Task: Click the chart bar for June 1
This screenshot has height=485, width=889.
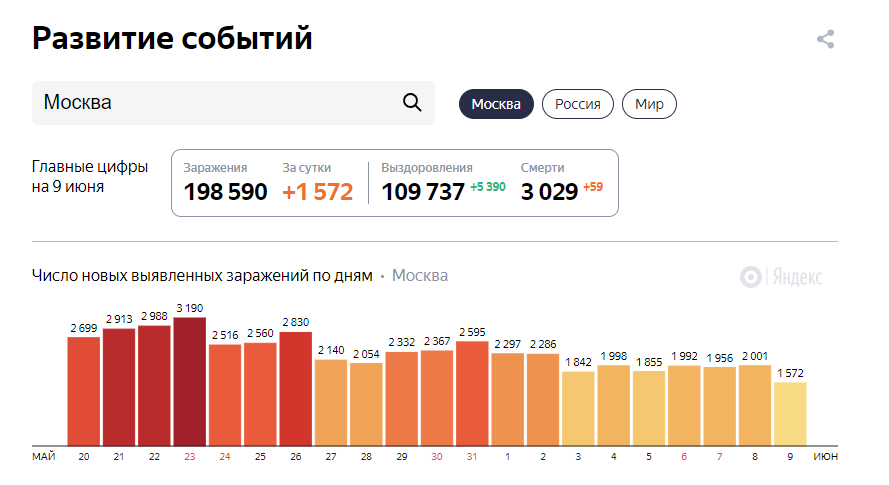Action: pos(507,399)
